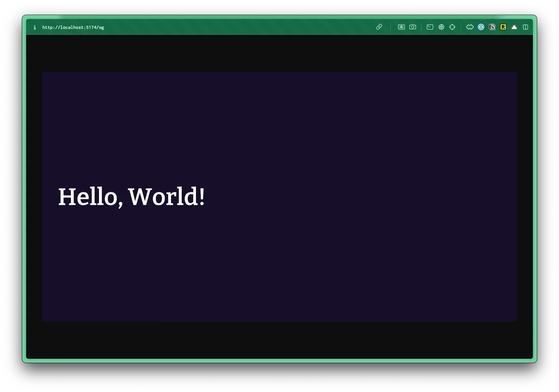559x392 pixels.
Task: Toggle the split view panel icon
Action: [525, 27]
